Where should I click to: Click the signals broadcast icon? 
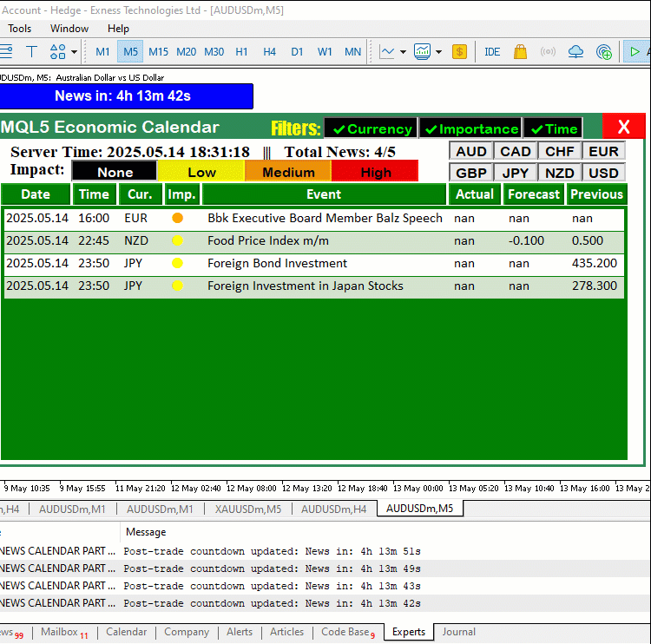[548, 52]
